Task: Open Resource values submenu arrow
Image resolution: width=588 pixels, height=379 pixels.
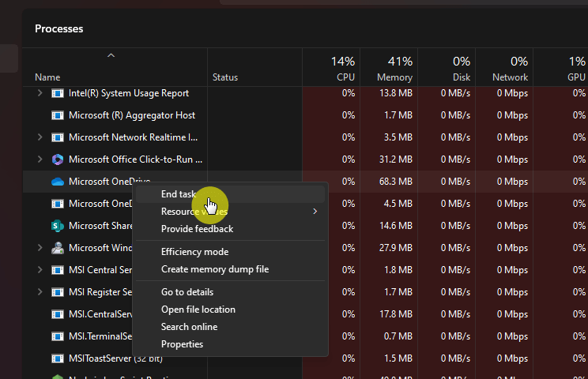Action: tap(315, 212)
